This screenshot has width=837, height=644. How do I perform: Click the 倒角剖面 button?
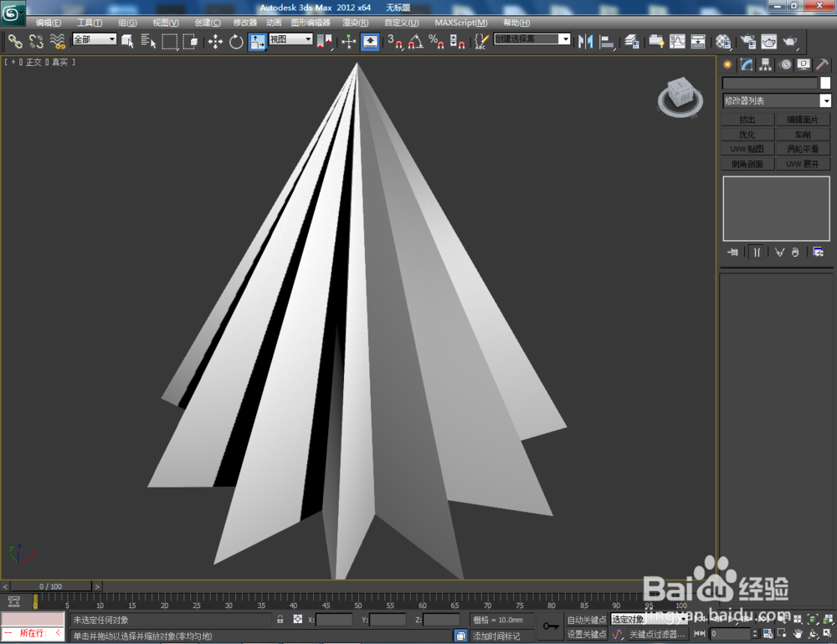pyautogui.click(x=747, y=164)
